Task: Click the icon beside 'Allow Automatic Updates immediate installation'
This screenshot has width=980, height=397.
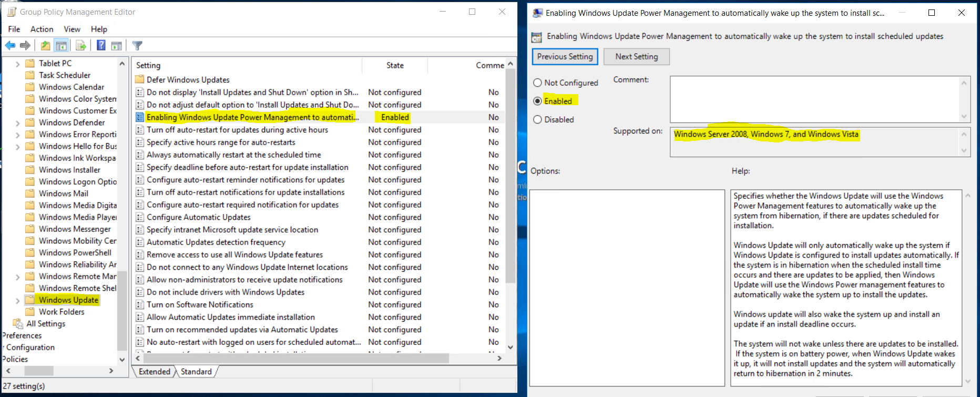Action: (140, 317)
